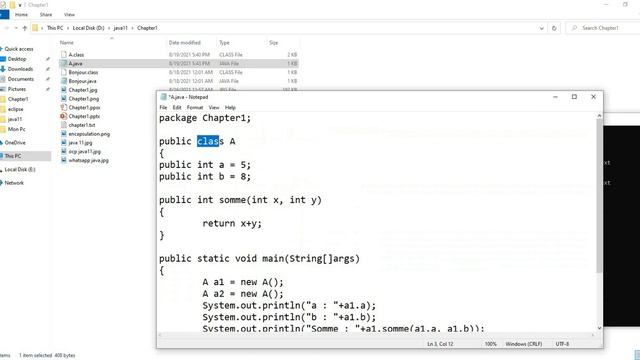This screenshot has width=640, height=360.
Task: Switch to Explorer Home ribbon tab
Action: tap(21, 15)
